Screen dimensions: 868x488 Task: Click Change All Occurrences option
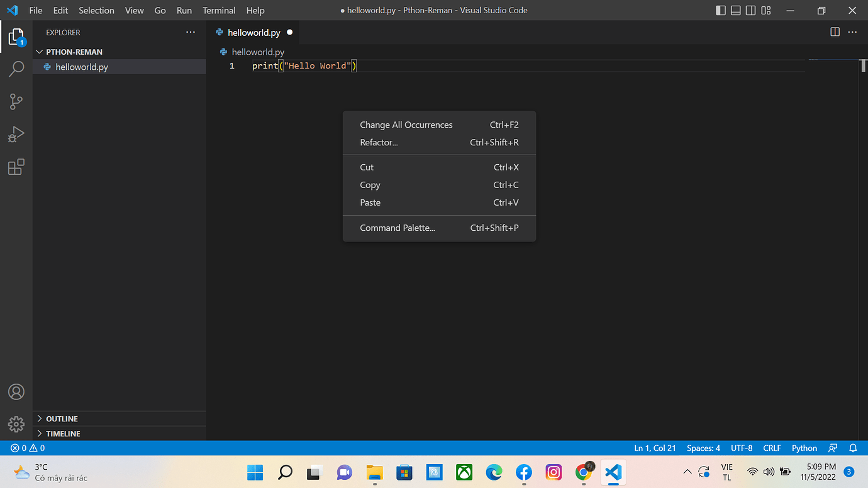406,125
